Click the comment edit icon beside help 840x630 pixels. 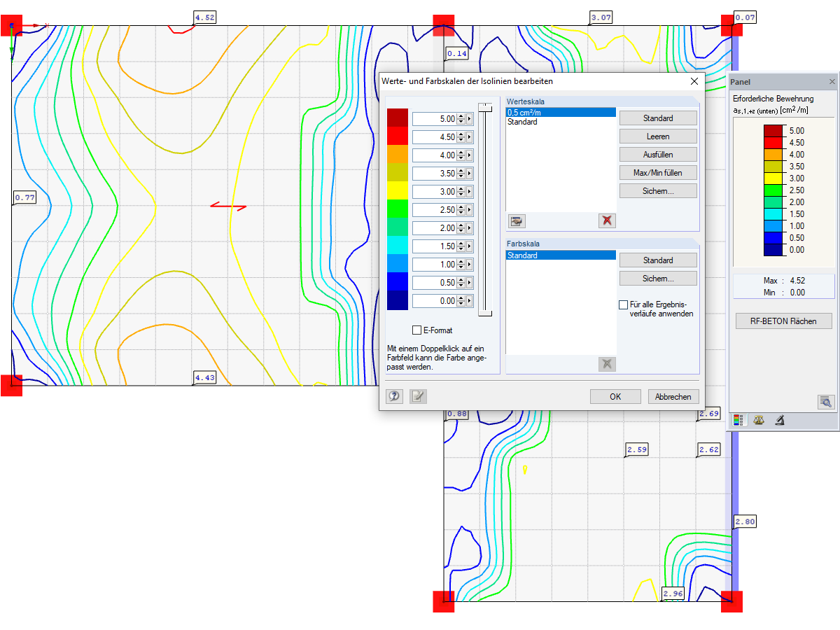tap(418, 396)
